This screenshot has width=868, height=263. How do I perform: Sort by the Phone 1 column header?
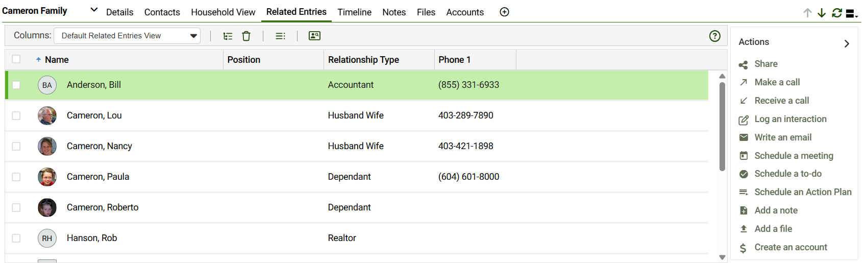[454, 60]
